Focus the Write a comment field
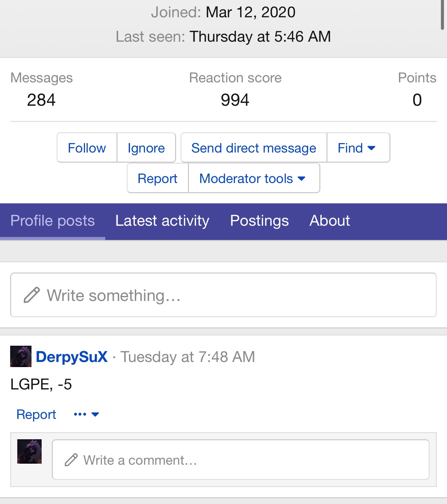The image size is (447, 504). [x=241, y=460]
